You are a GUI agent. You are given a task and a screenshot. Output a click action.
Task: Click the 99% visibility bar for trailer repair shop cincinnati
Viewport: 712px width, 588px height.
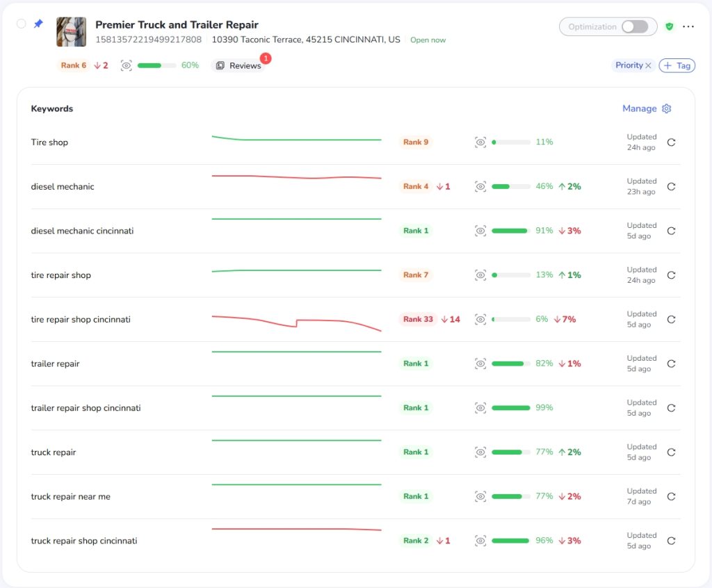coord(511,408)
